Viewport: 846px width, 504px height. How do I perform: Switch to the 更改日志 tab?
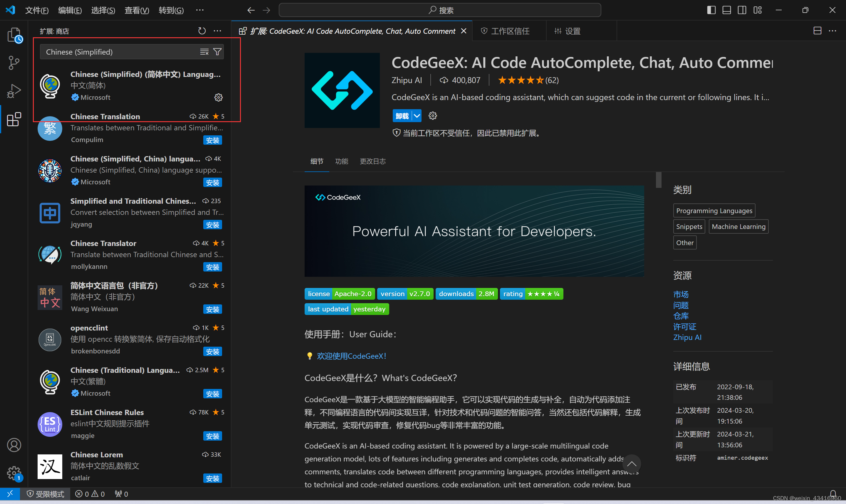pos(373,161)
